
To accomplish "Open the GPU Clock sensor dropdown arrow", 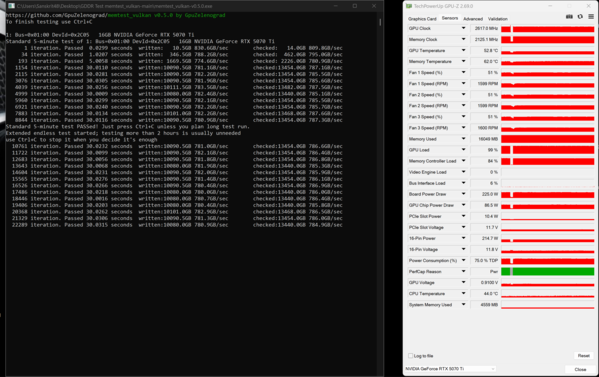I will (463, 28).
